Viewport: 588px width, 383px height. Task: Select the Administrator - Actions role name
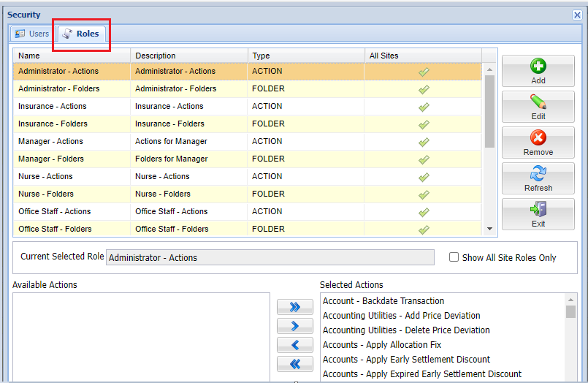[58, 72]
